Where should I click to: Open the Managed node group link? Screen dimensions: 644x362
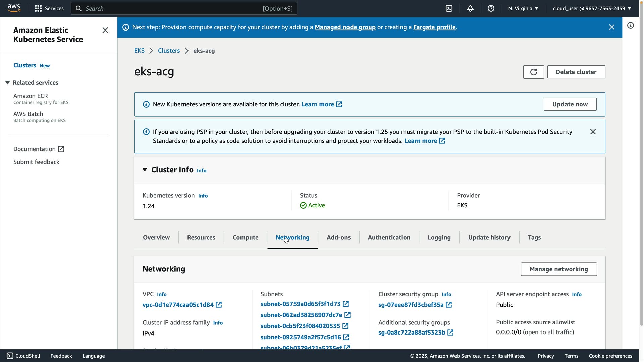(345, 27)
